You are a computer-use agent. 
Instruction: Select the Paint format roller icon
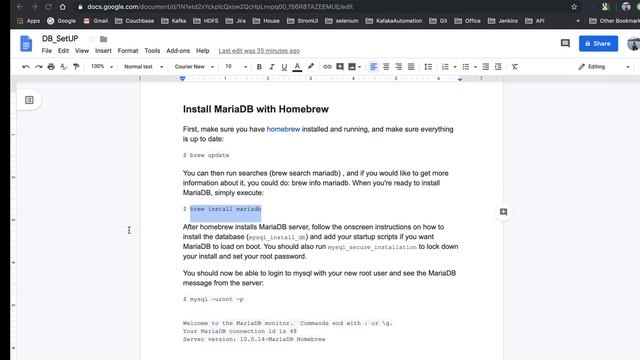point(76,67)
